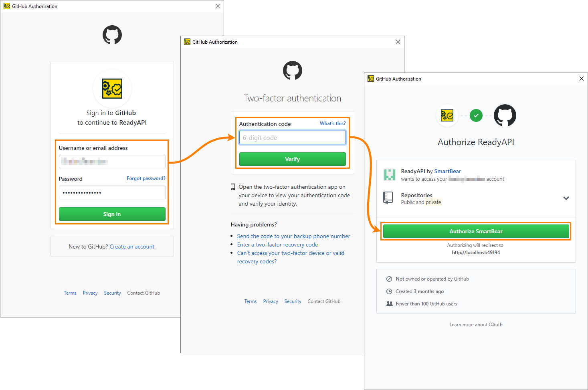
Task: Click Authorize SmartBear
Action: (476, 231)
